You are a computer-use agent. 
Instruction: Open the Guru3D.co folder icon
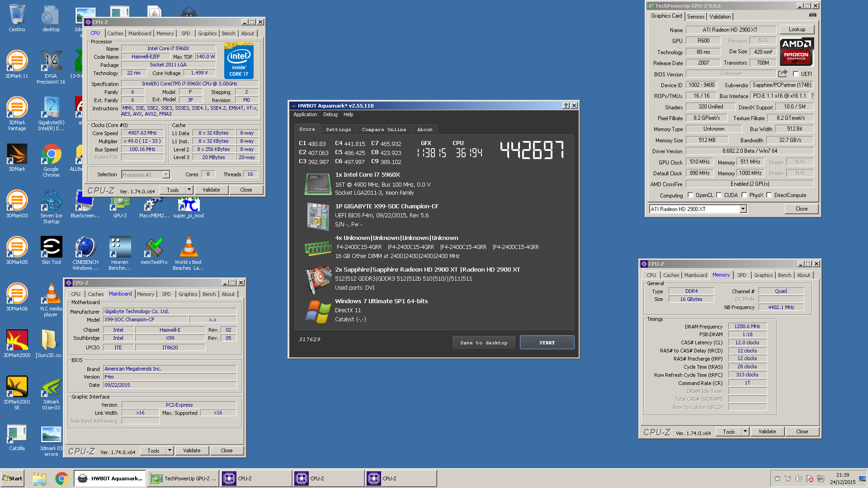pos(49,343)
